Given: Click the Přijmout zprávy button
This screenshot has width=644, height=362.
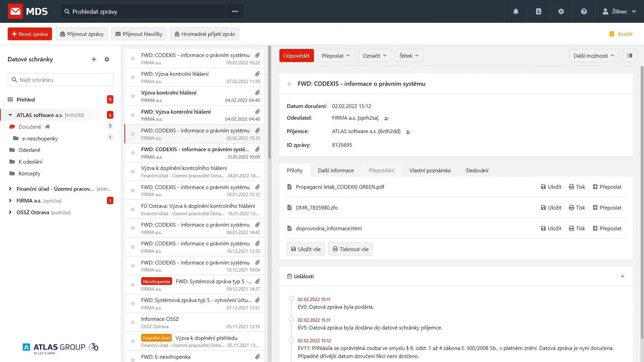Looking at the screenshot, I should tap(82, 34).
